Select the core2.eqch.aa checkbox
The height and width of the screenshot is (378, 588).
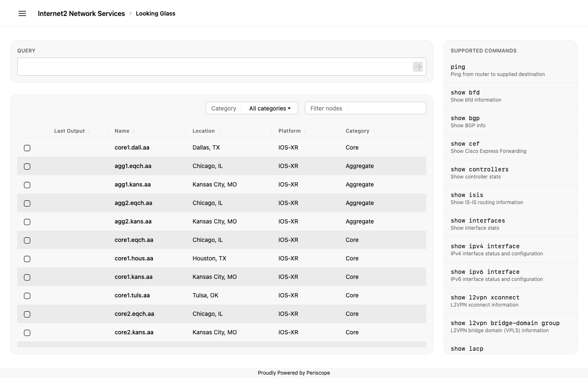coord(27,314)
